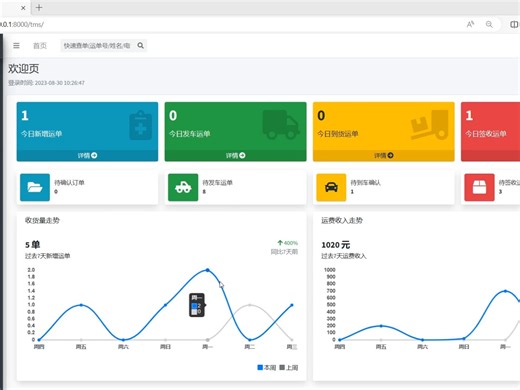
Task: Click the browser read aloud icon
Action: (x=470, y=24)
